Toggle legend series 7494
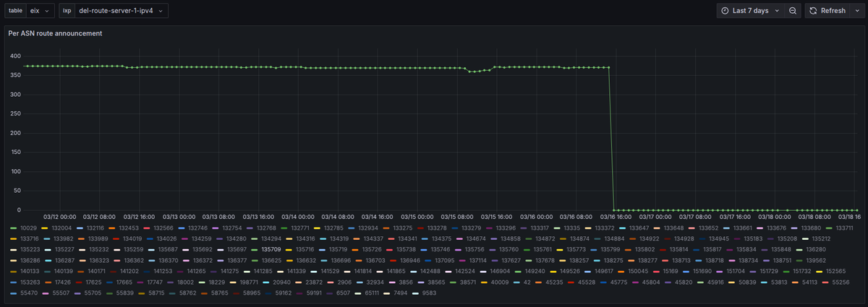 tap(400, 293)
